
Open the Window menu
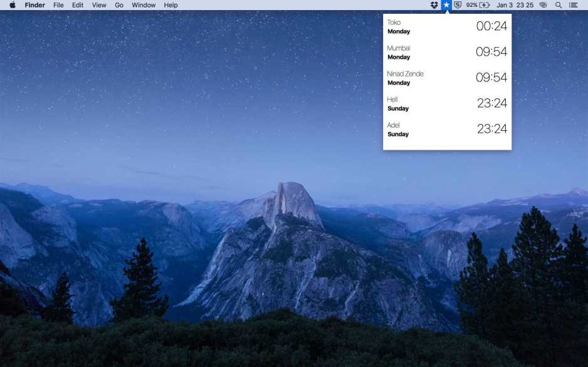pyautogui.click(x=144, y=5)
